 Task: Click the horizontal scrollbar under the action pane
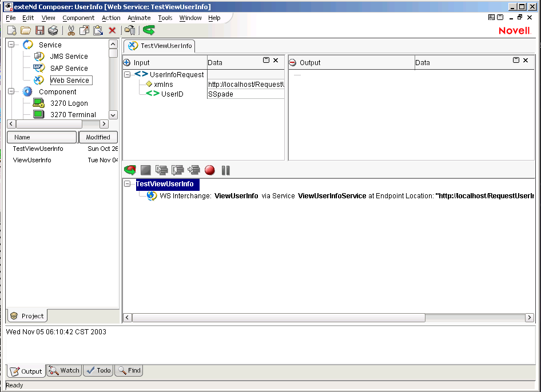tap(275, 317)
